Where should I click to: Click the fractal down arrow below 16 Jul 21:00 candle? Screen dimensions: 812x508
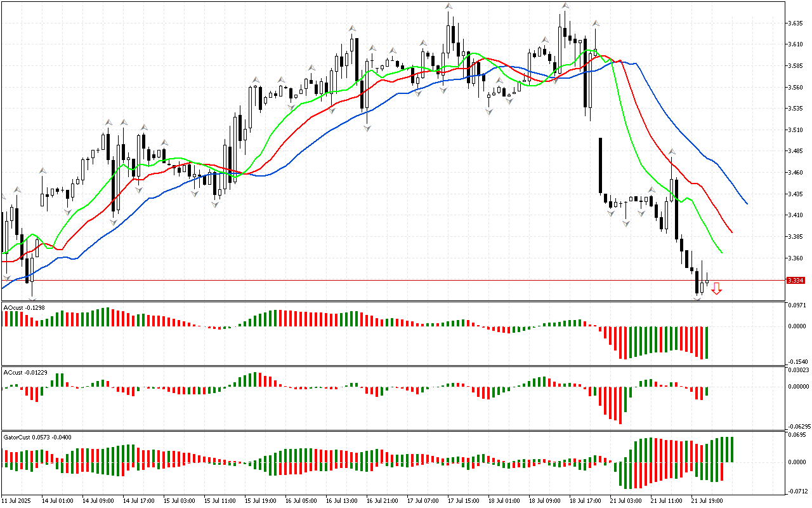click(367, 128)
